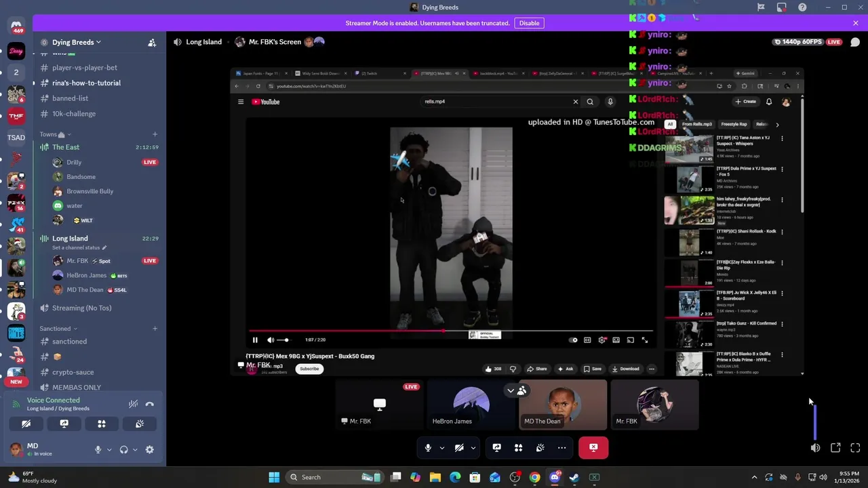The image size is (868, 488).
Task: Toggle noise suppression icon beside Voice Connected
Action: click(134, 404)
